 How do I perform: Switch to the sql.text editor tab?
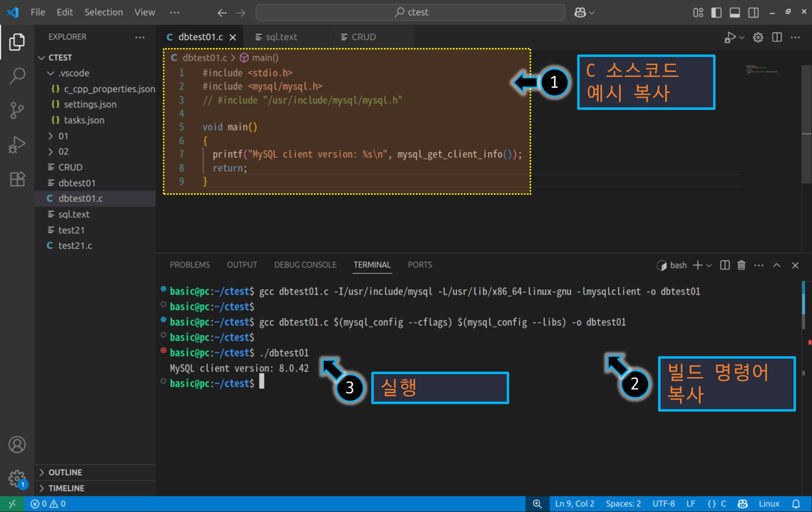point(286,37)
